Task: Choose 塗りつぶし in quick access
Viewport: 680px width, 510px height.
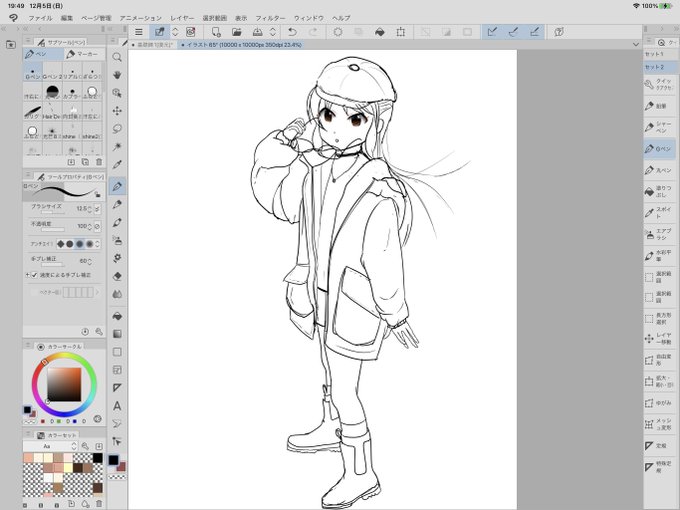Action: pyautogui.click(x=659, y=191)
